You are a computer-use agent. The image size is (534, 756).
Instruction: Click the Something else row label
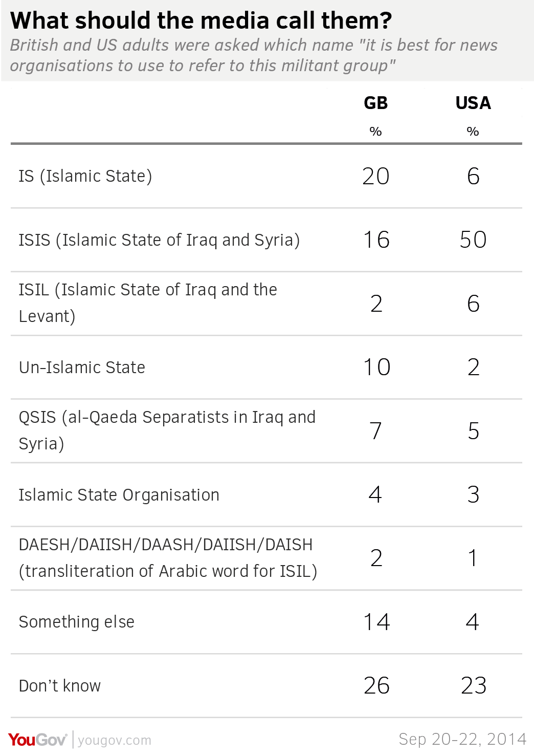click(x=77, y=622)
